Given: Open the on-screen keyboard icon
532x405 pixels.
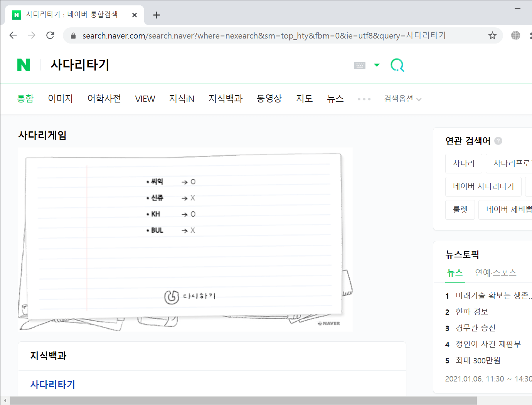Looking at the screenshot, I should pyautogui.click(x=360, y=65).
